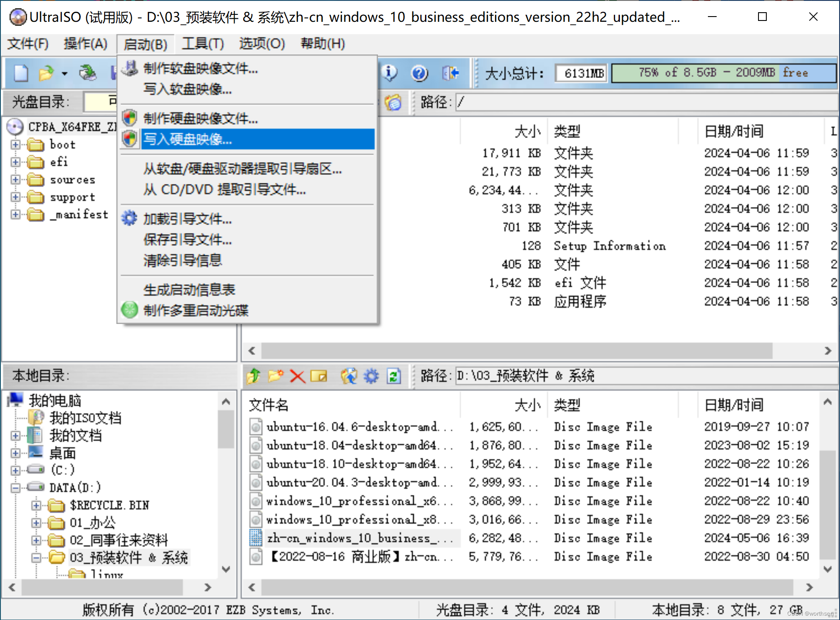
Task: Click the blue Help question mark icon
Action: [x=419, y=73]
